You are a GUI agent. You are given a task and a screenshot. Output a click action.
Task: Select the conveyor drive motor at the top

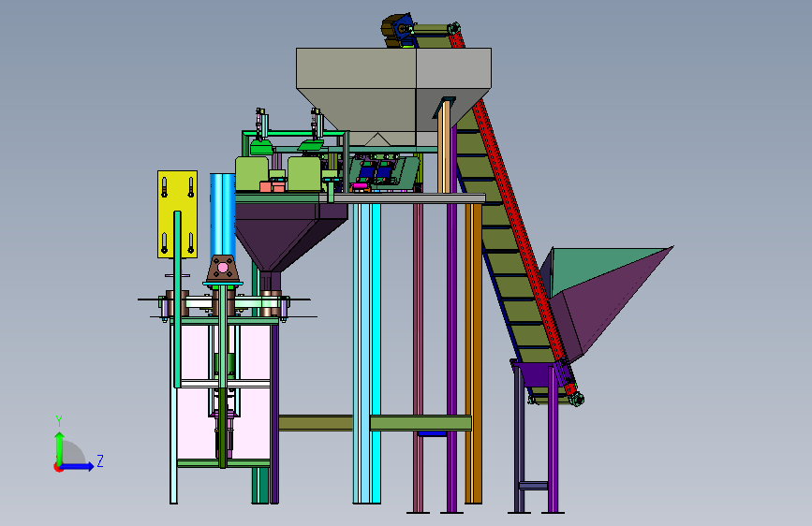398,31
